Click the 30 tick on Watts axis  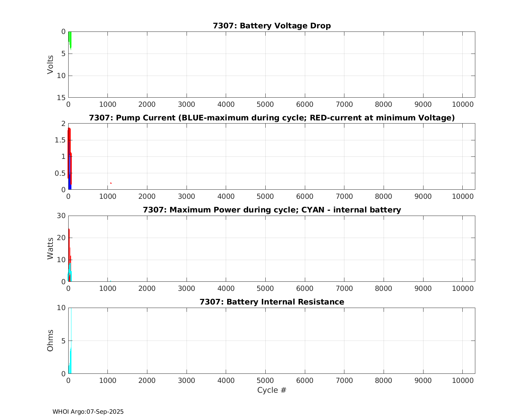[61, 216]
